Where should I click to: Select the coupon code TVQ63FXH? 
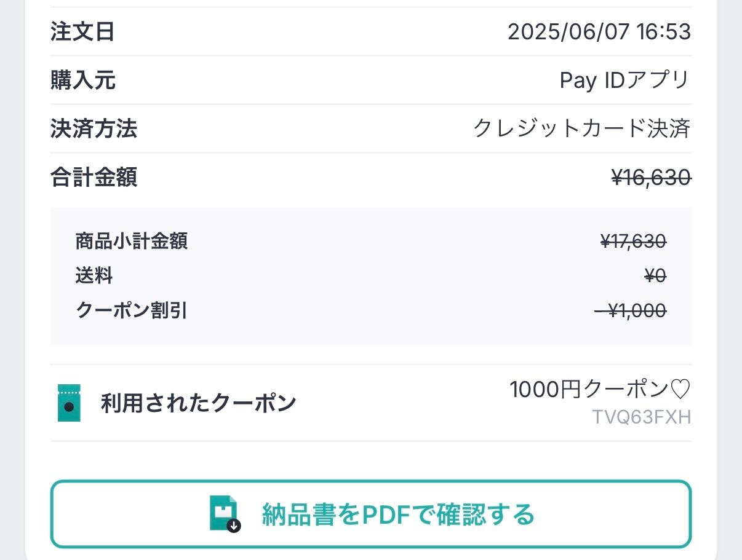tap(641, 417)
